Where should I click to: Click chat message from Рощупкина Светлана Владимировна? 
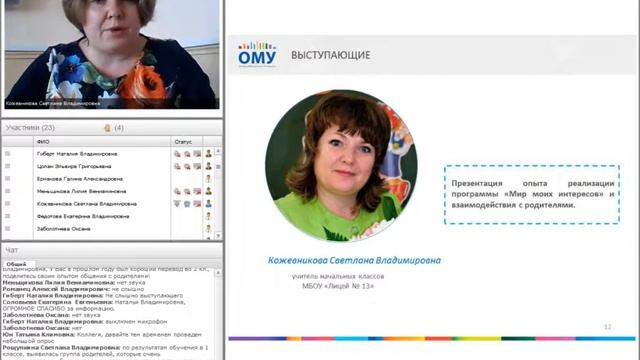coord(105,351)
